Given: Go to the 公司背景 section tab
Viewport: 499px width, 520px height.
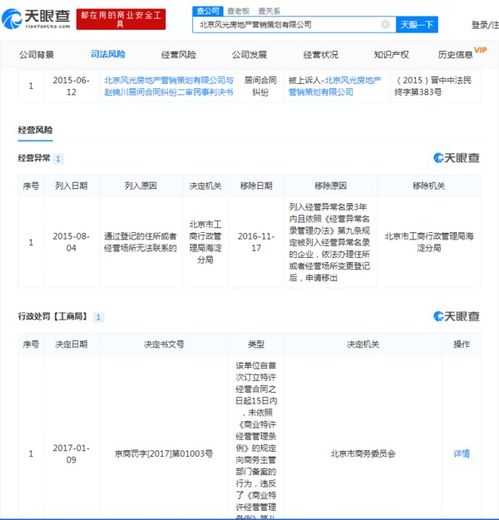Looking at the screenshot, I should tap(36, 54).
